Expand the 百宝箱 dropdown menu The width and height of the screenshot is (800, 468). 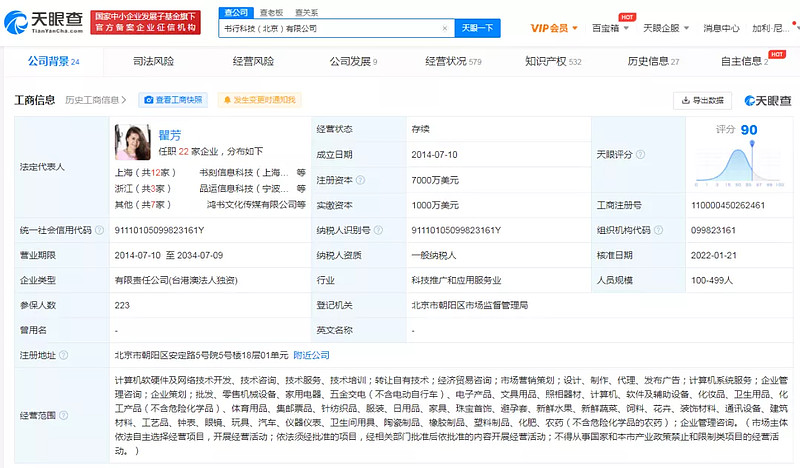tap(610, 28)
